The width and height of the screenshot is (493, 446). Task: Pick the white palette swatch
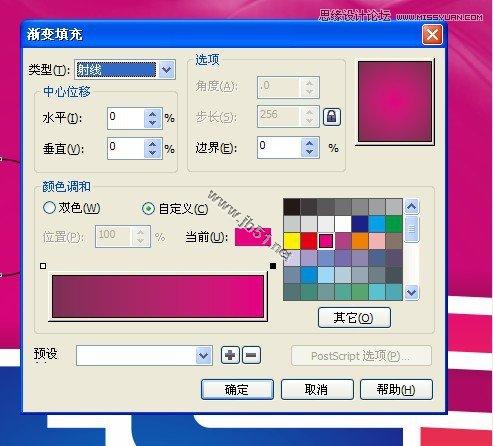(343, 224)
